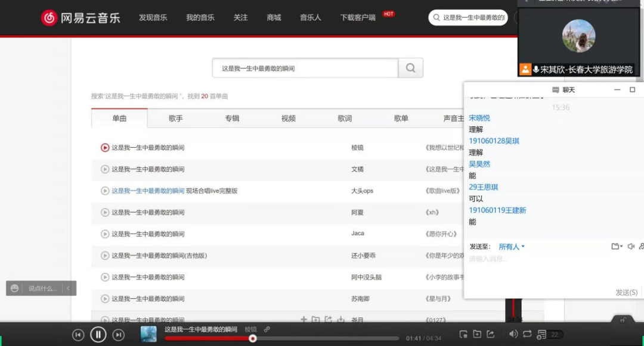Open artist link 阿中没头脑
The height and width of the screenshot is (346, 644).
(x=366, y=277)
